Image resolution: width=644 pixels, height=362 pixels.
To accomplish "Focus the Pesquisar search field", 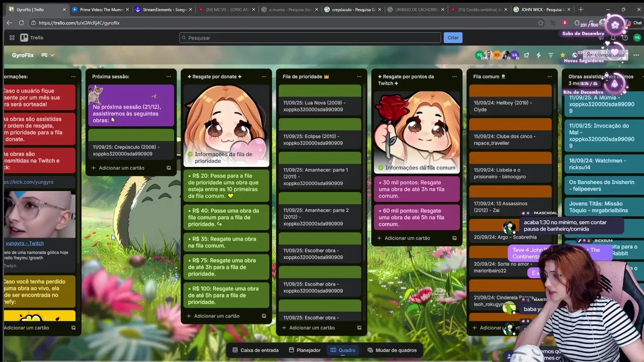I will [x=310, y=38].
